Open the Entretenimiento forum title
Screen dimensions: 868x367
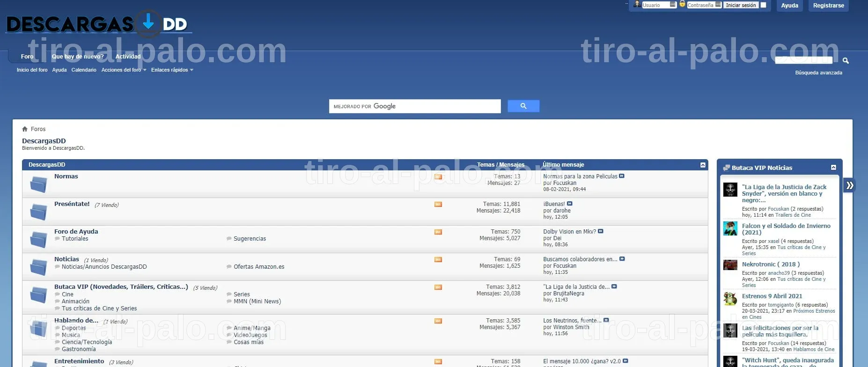[79, 361]
